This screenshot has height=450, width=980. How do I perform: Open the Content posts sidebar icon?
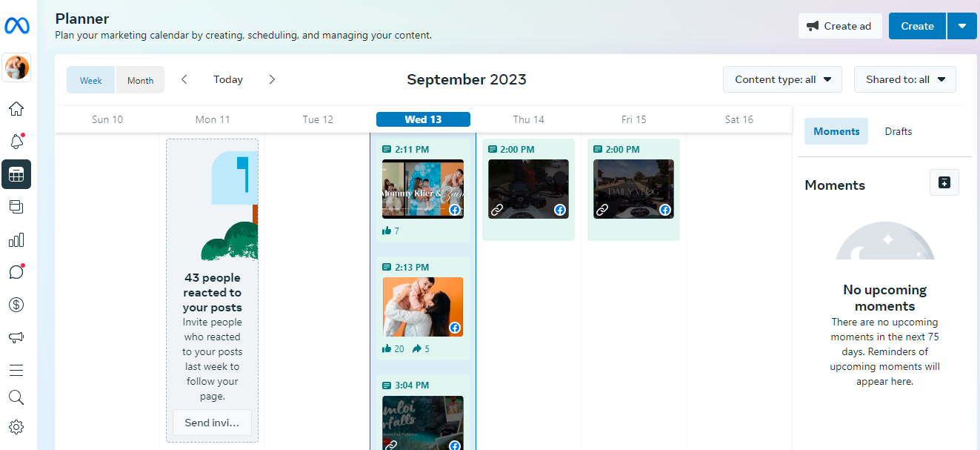(16, 207)
